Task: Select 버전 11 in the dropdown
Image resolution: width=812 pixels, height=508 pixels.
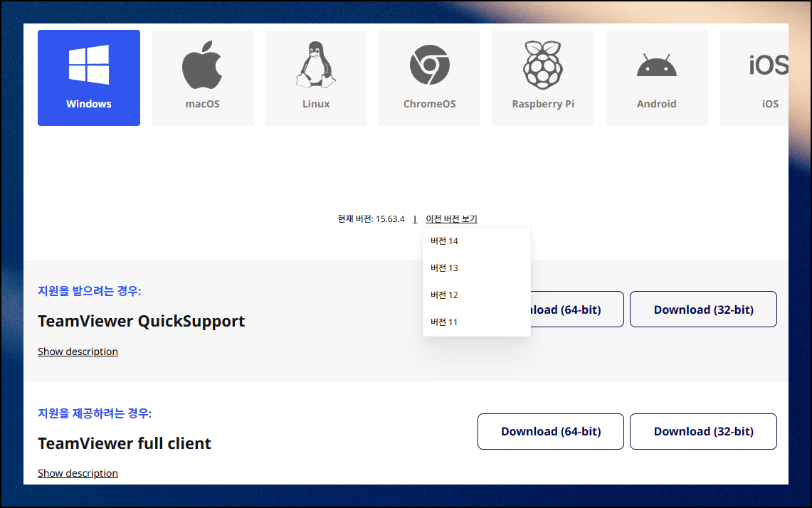Action: click(476, 322)
